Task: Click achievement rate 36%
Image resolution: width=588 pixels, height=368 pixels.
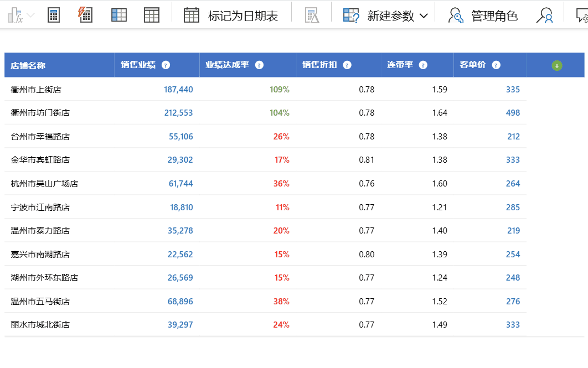Action: 281,184
